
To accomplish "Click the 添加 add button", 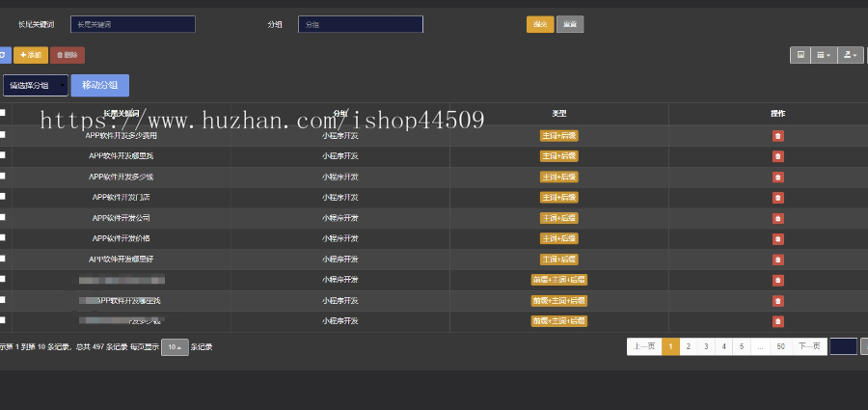I will [x=31, y=55].
